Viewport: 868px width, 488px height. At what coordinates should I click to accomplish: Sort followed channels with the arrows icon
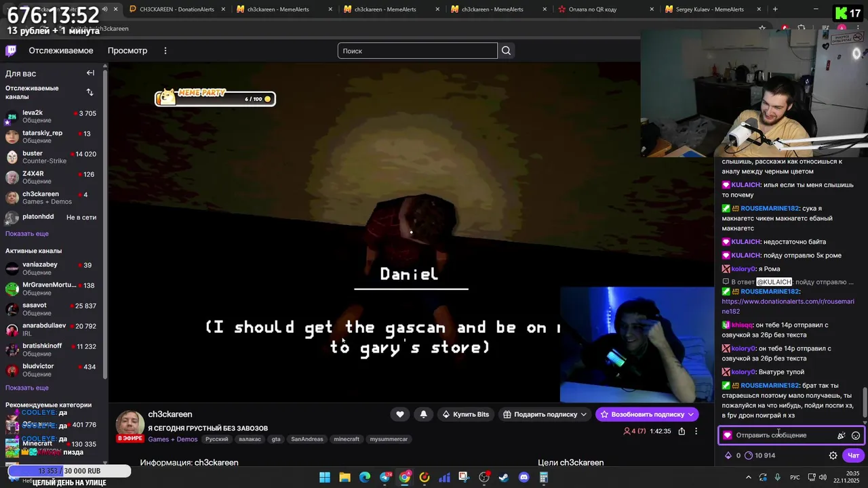[x=90, y=92]
